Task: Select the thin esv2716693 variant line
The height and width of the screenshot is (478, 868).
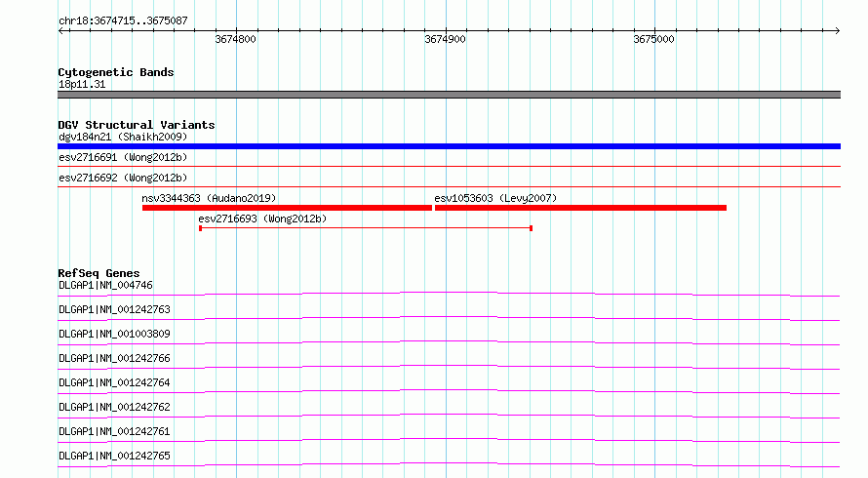Action: click(366, 228)
